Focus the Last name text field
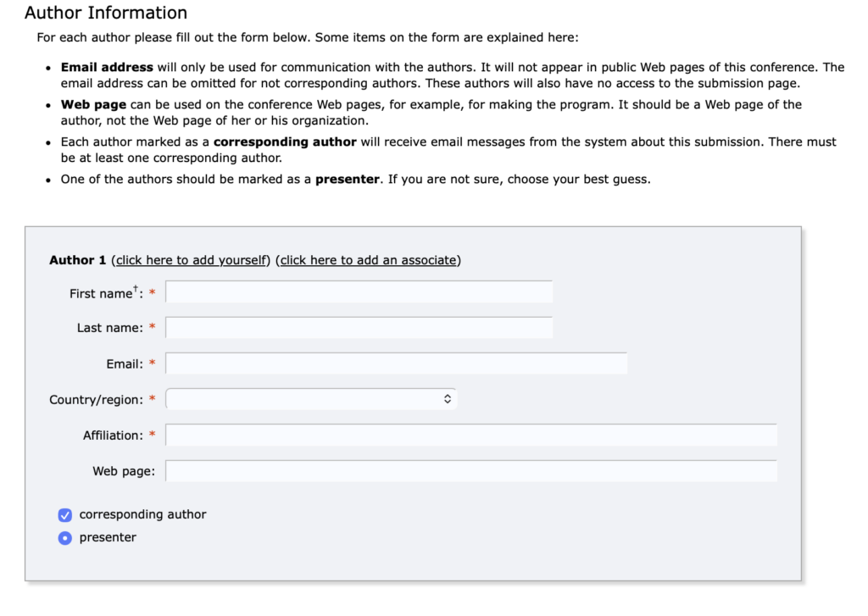The height and width of the screenshot is (616, 868). tap(359, 328)
